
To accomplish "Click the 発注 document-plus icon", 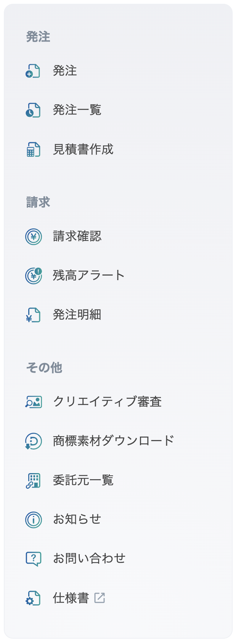I will click(33, 71).
